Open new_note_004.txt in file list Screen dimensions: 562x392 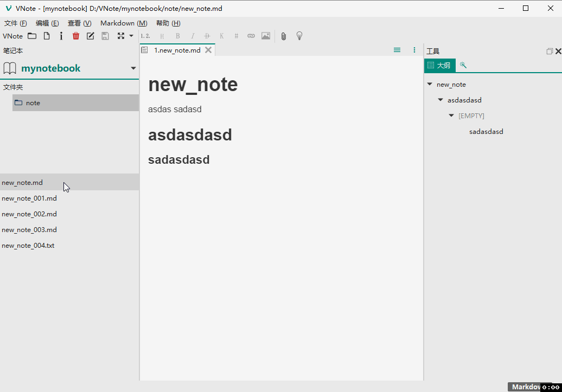(x=69, y=246)
